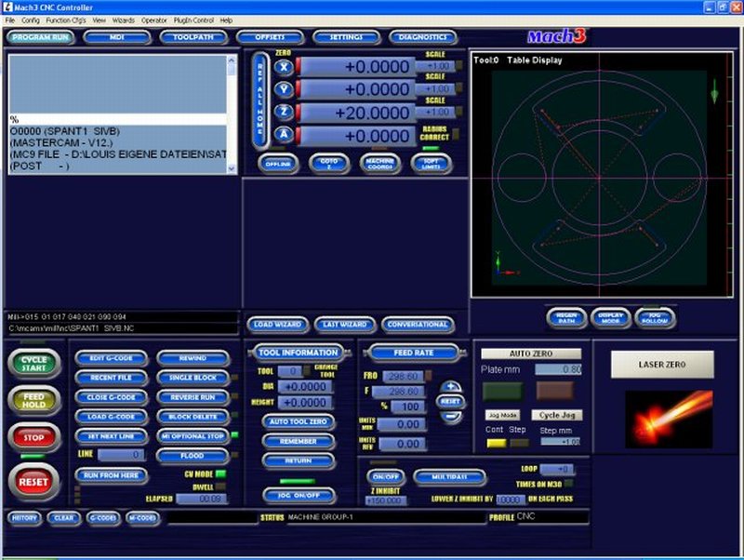744x560 pixels.
Task: Click the Ref All Home button
Action: click(260, 100)
